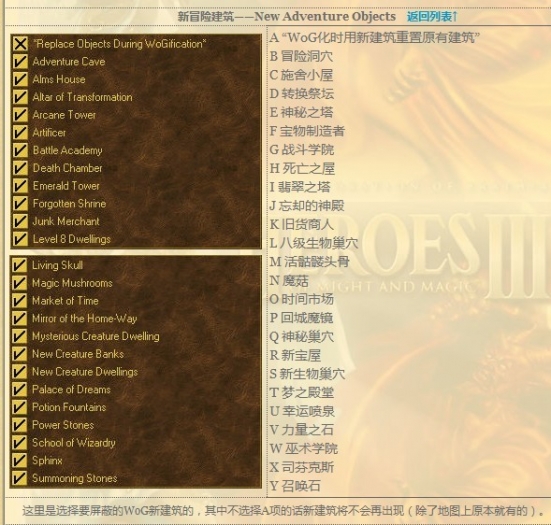Toggle the Summoning Stones checkbox
Viewport: 551px width, 525px height.
pos(19,478)
